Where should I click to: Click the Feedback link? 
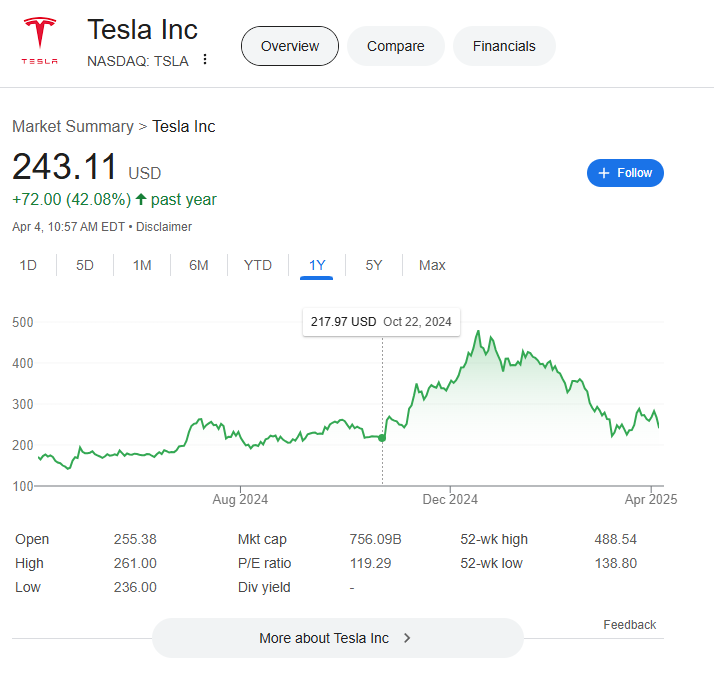(629, 625)
